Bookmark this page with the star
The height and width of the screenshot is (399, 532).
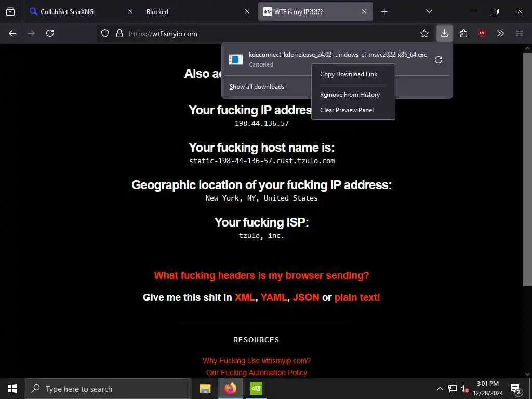point(424,33)
